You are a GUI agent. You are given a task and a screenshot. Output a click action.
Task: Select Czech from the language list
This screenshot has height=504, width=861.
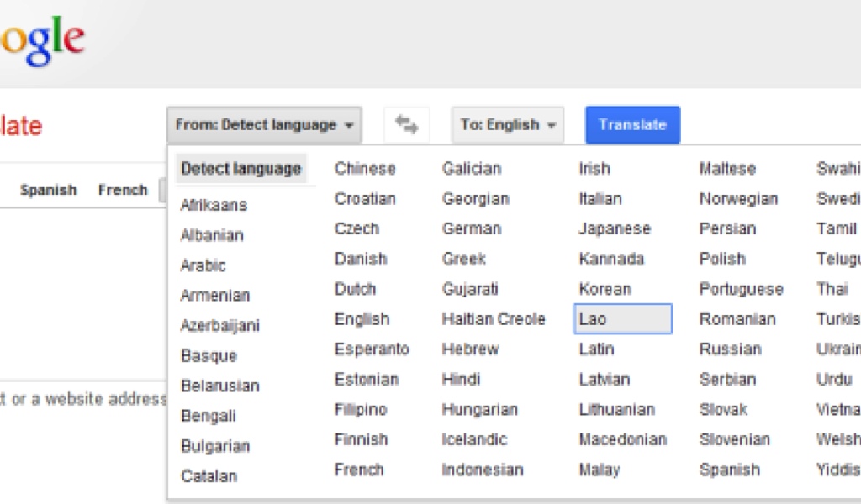(x=357, y=228)
